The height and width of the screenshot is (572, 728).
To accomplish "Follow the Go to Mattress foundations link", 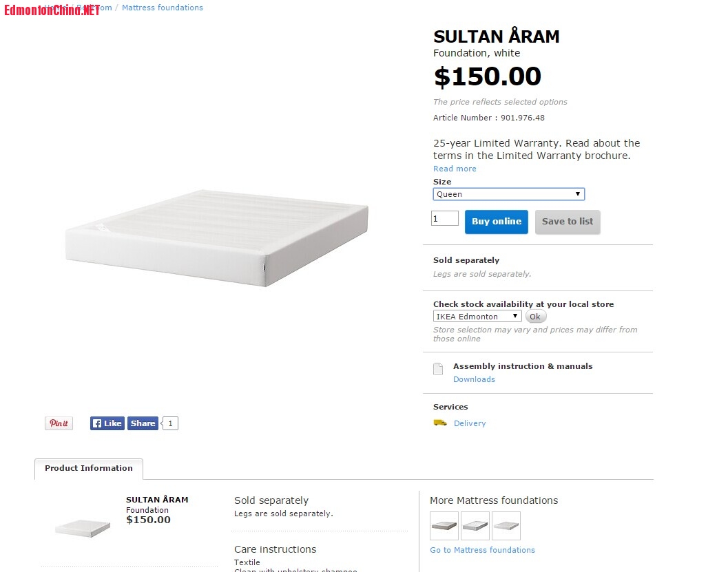I will click(x=482, y=550).
